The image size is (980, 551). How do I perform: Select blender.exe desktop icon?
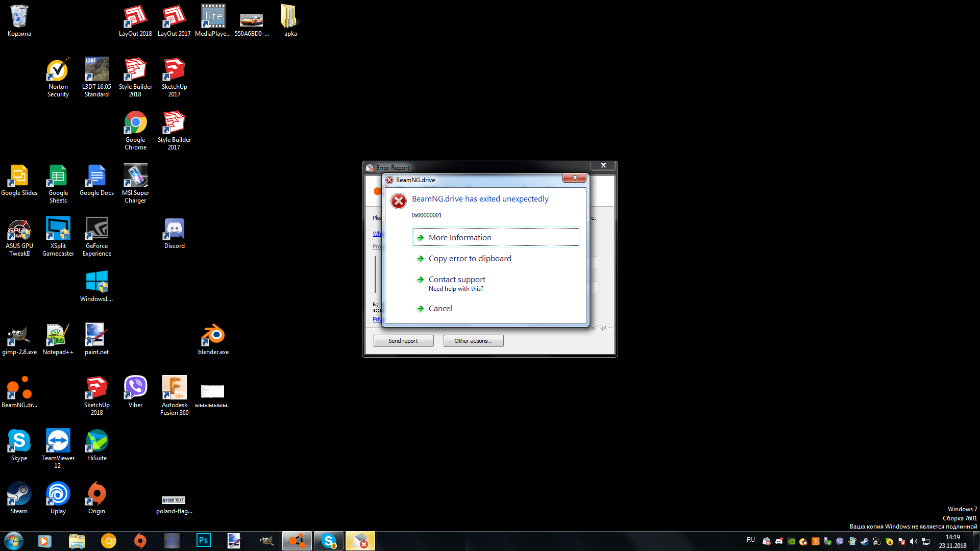pyautogui.click(x=213, y=340)
